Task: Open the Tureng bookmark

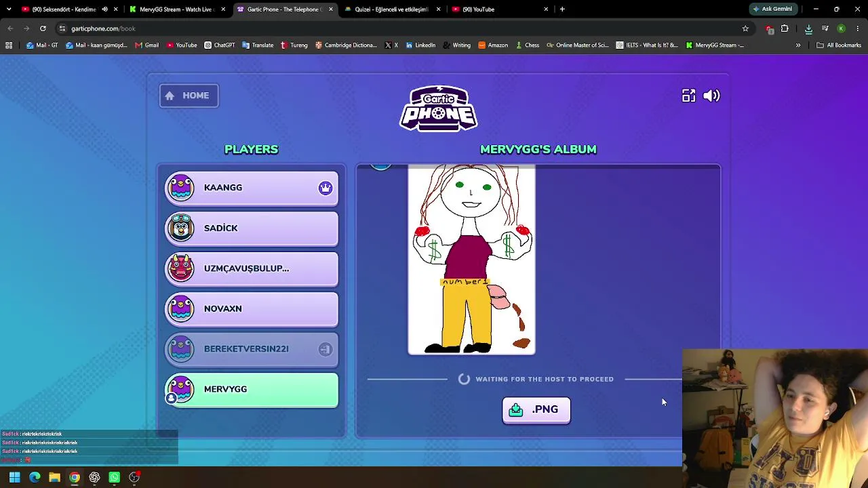Action: (294, 45)
